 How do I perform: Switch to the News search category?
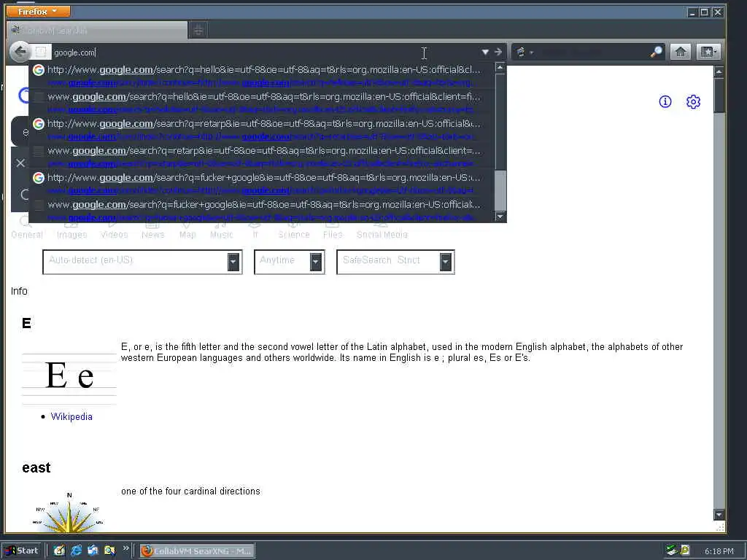pyautogui.click(x=152, y=230)
